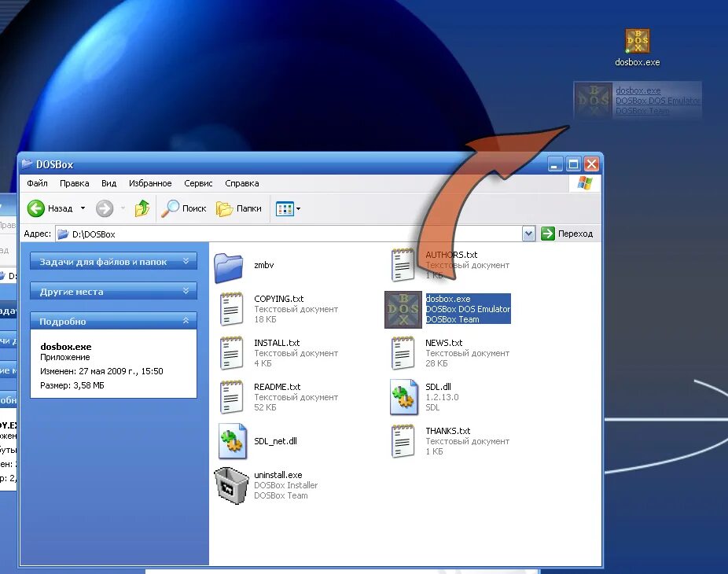
Task: Click the NEWS.txt file name
Action: [444, 343]
